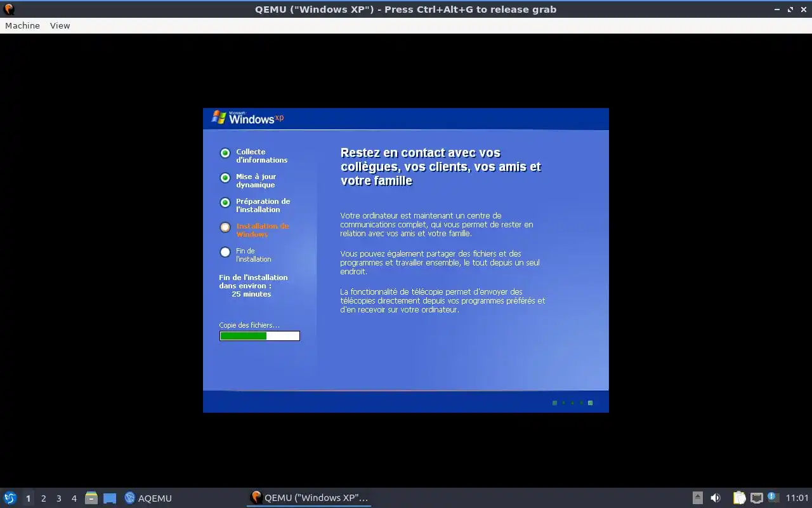This screenshot has height=508, width=812.
Task: Open the file manager from the panel
Action: point(91,498)
